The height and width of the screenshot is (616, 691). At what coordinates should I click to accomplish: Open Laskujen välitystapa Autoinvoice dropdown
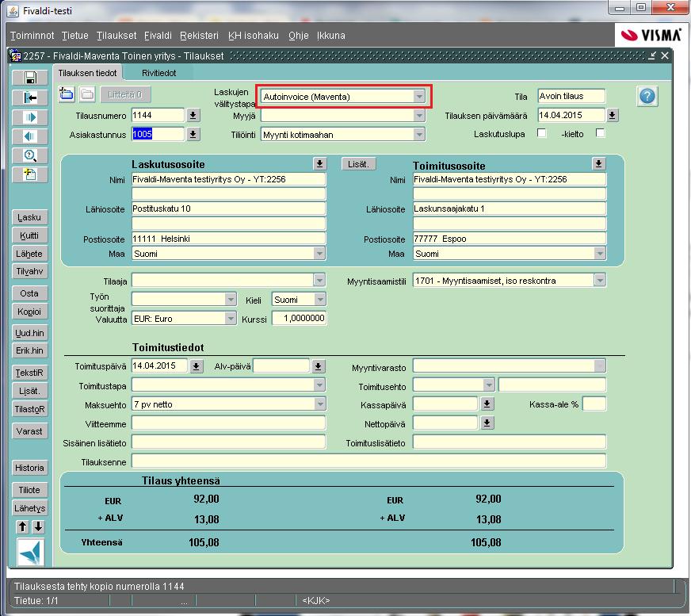(x=419, y=96)
